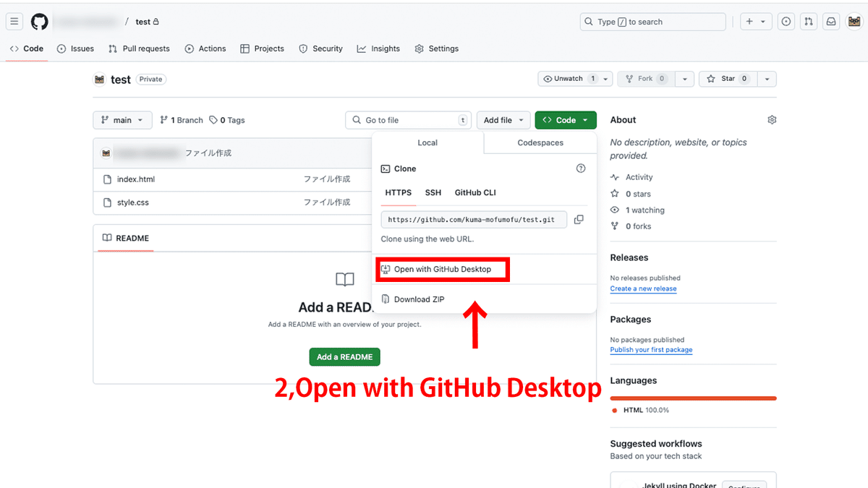Screen dimensions: 868x488
Task: Click the Packages heading link
Action: click(x=631, y=320)
